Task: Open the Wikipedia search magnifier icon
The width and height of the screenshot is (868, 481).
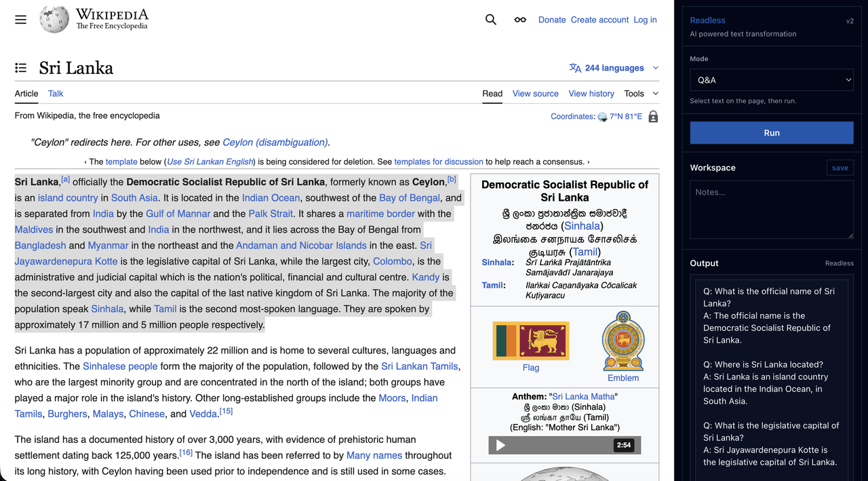Action: (491, 20)
